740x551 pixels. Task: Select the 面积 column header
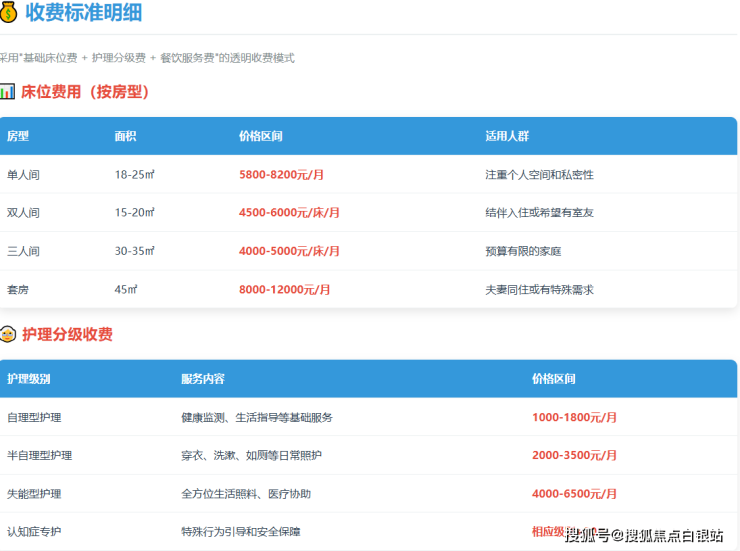(x=126, y=136)
